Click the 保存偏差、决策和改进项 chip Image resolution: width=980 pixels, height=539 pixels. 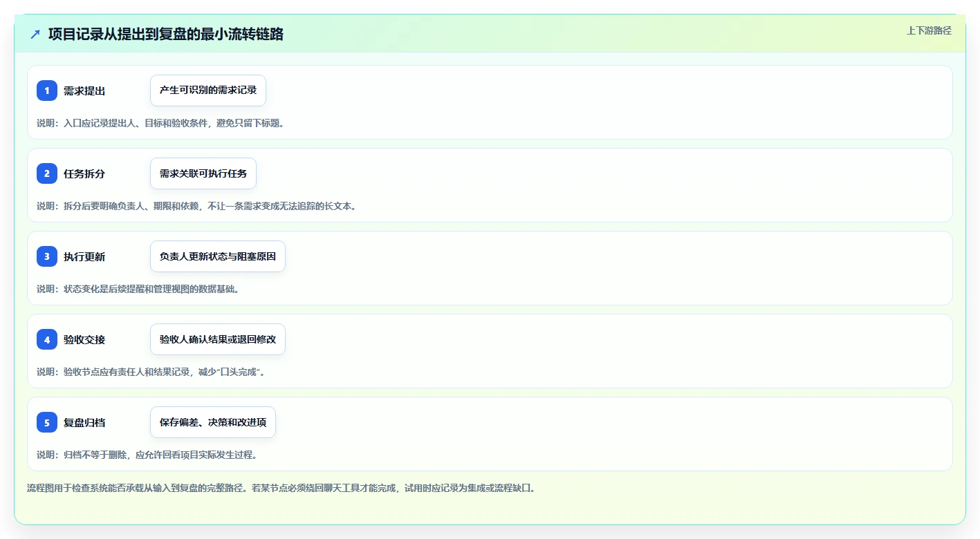point(213,422)
